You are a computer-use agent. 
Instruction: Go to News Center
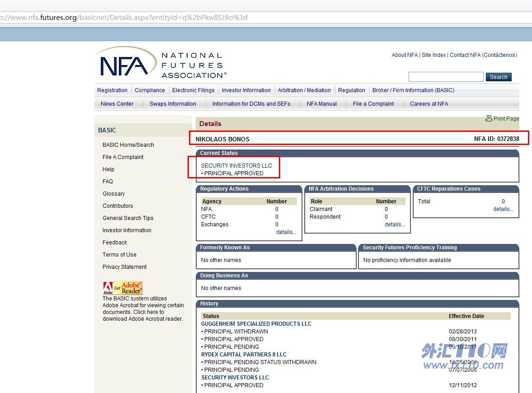117,104
